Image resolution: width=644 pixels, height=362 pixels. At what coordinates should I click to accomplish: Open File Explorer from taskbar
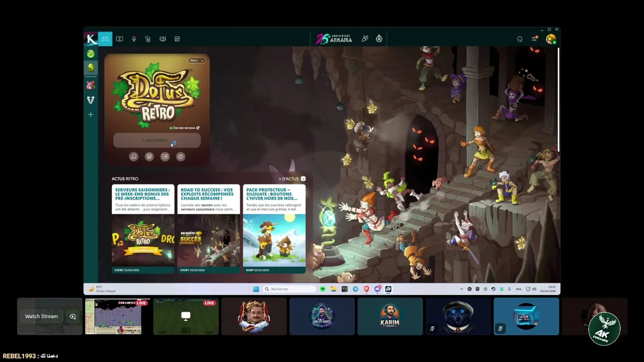tap(334, 289)
